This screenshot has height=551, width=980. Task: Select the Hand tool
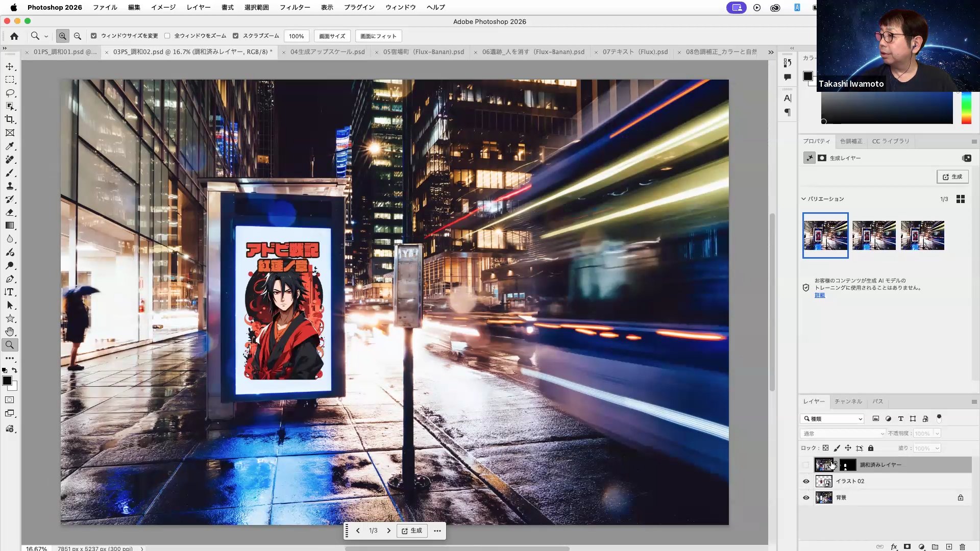(x=10, y=332)
